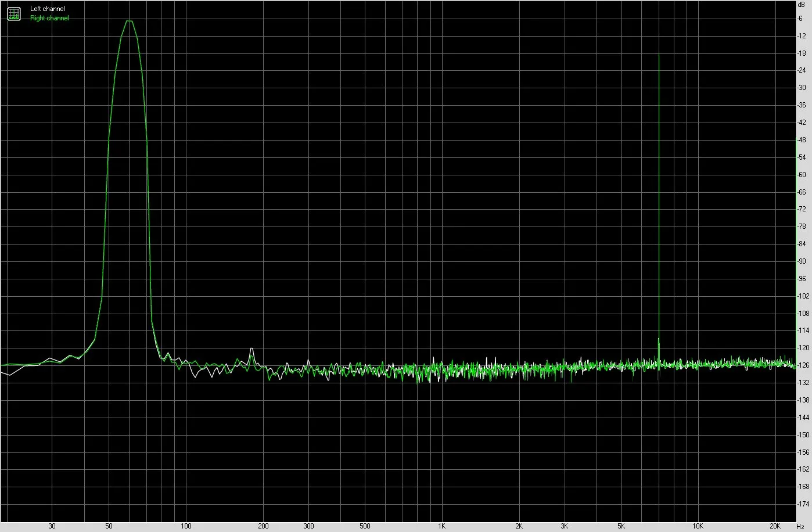This screenshot has width=812, height=532.
Task: Click the -90 value on the dB axis
Action: pos(802,261)
